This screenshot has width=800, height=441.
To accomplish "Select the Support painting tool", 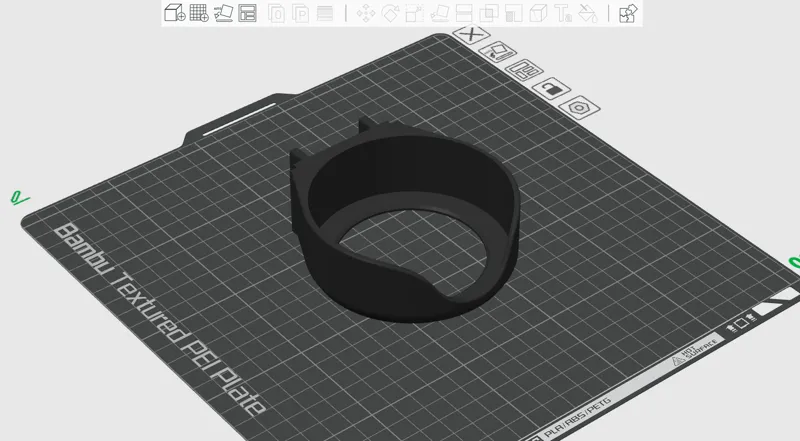I will pos(513,13).
